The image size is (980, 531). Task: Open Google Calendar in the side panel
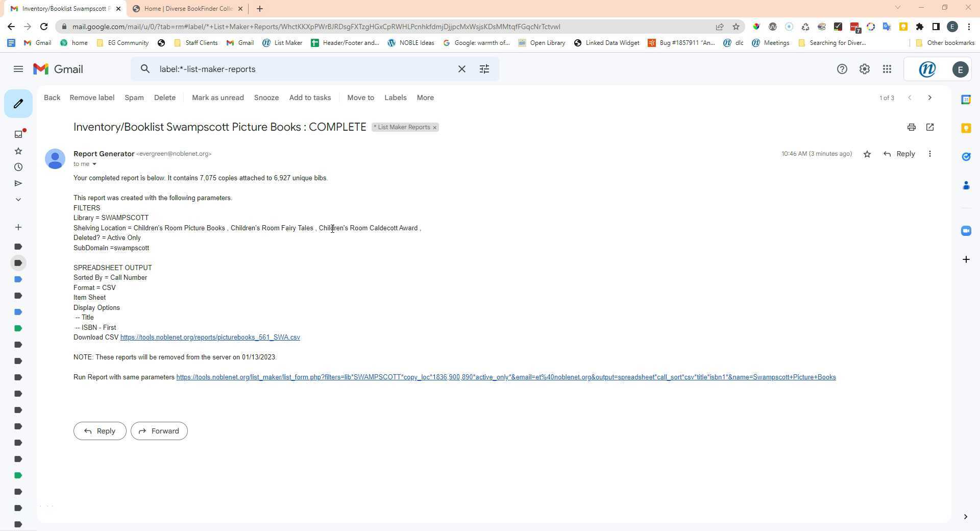(966, 100)
